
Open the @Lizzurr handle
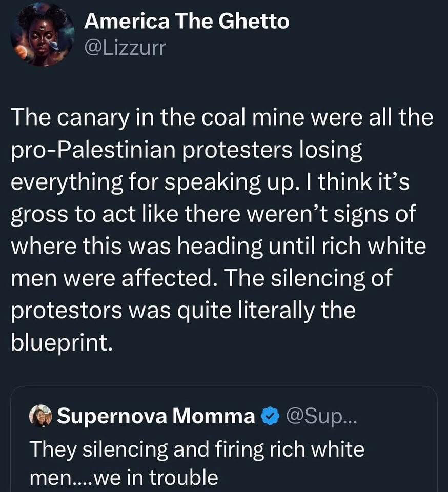click(125, 49)
